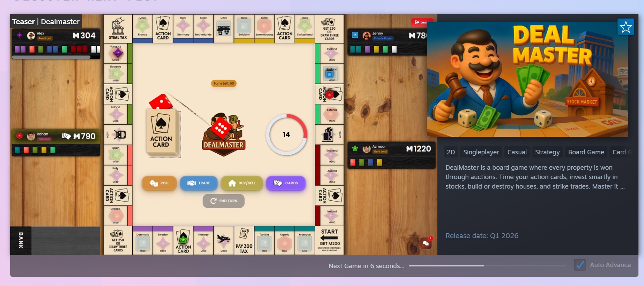Click the Pay 200 Tax tile
Image resolution: width=644 pixels, height=286 pixels.
pos(244,241)
